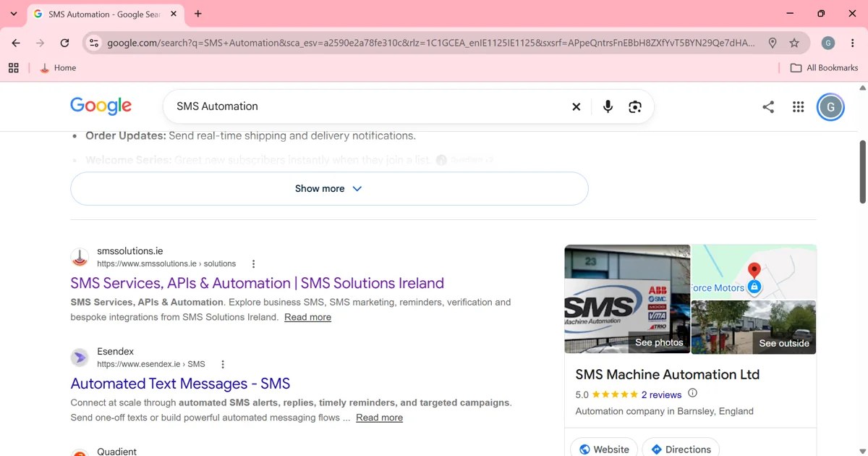Viewport: 868px width, 456px height.
Task: Open the SMS Solutions Ireland result link
Action: (258, 283)
